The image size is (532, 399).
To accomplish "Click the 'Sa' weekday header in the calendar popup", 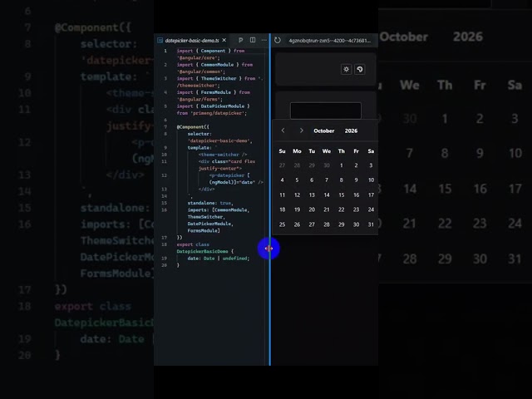I will pyautogui.click(x=371, y=151).
